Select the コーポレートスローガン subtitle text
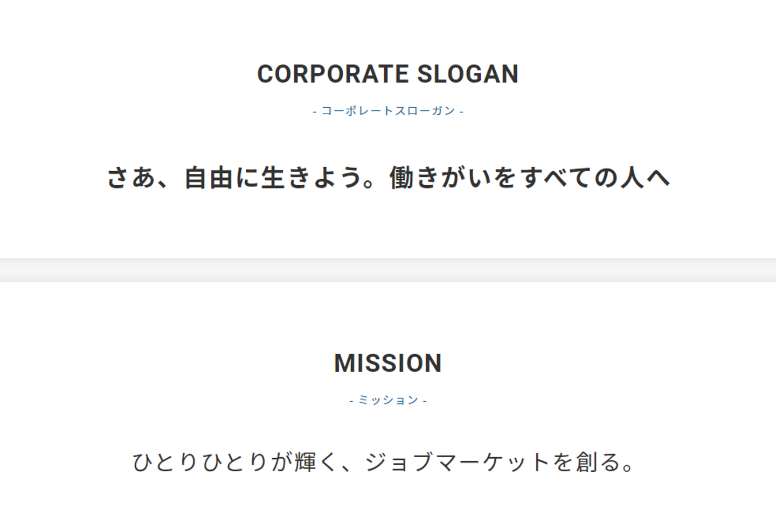The height and width of the screenshot is (532, 776). tap(388, 111)
